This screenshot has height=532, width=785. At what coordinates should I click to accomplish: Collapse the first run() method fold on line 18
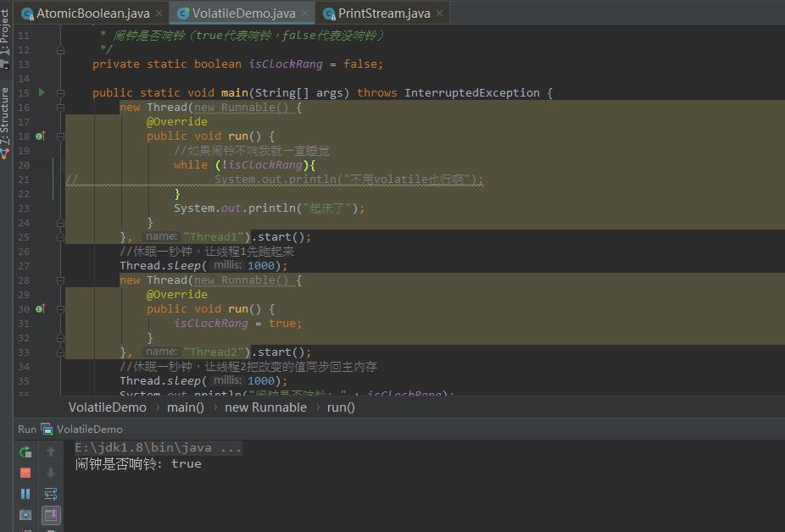pyautogui.click(x=61, y=136)
